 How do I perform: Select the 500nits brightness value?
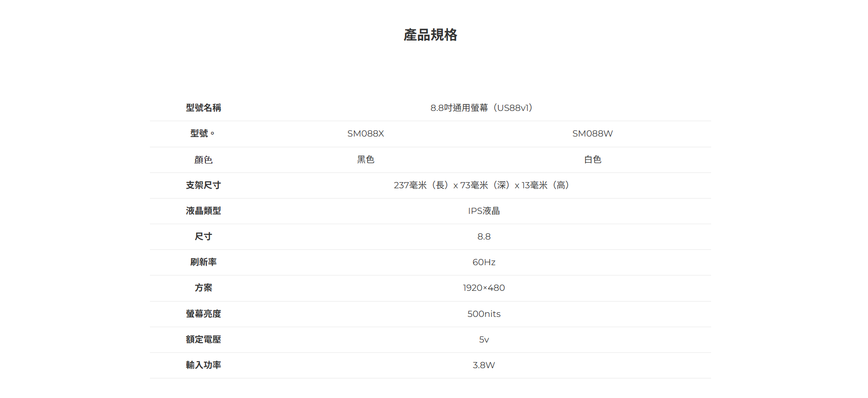[484, 314]
